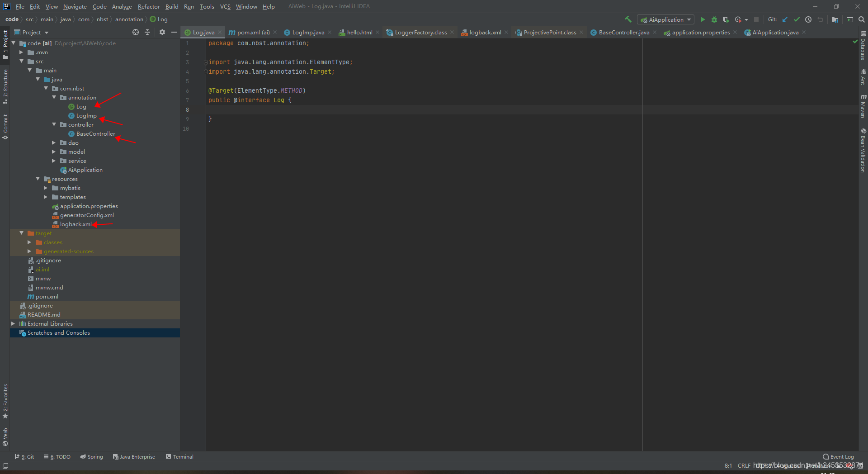Click annotation in the breadcrumb bar
This screenshot has width=868, height=474.
129,19
